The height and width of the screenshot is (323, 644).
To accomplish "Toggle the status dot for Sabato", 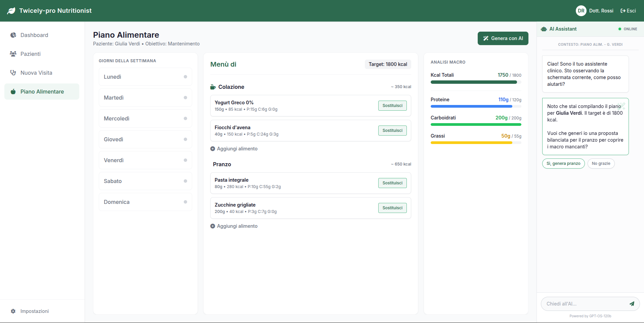I will tap(185, 181).
